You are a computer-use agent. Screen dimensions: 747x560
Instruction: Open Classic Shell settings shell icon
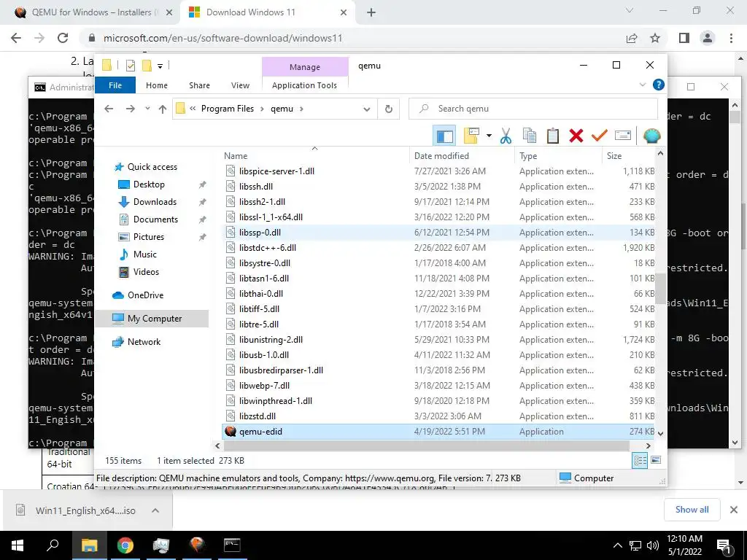(651, 136)
